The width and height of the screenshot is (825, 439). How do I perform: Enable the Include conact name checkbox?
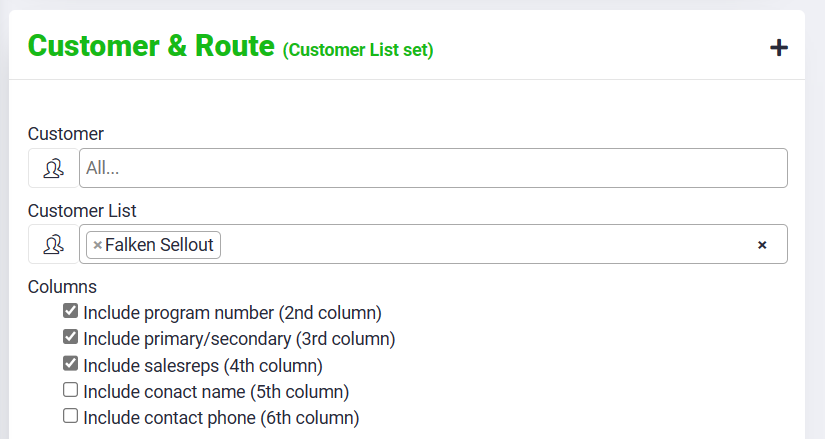71,389
